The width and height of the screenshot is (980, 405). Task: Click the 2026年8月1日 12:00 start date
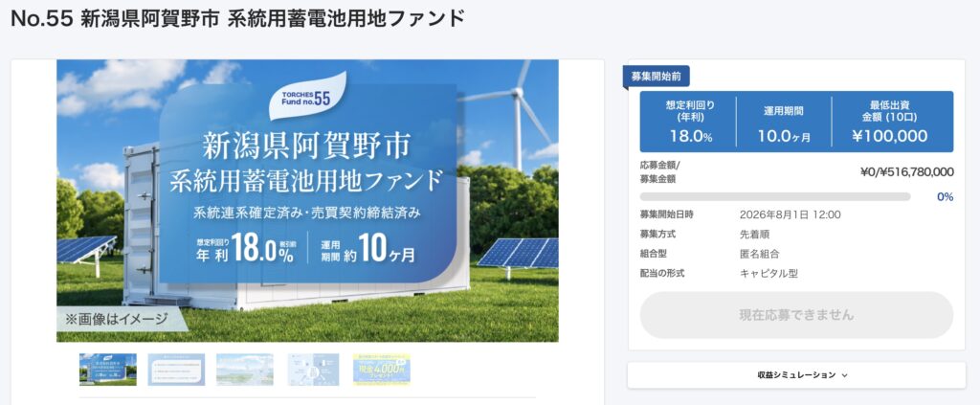[x=790, y=214]
